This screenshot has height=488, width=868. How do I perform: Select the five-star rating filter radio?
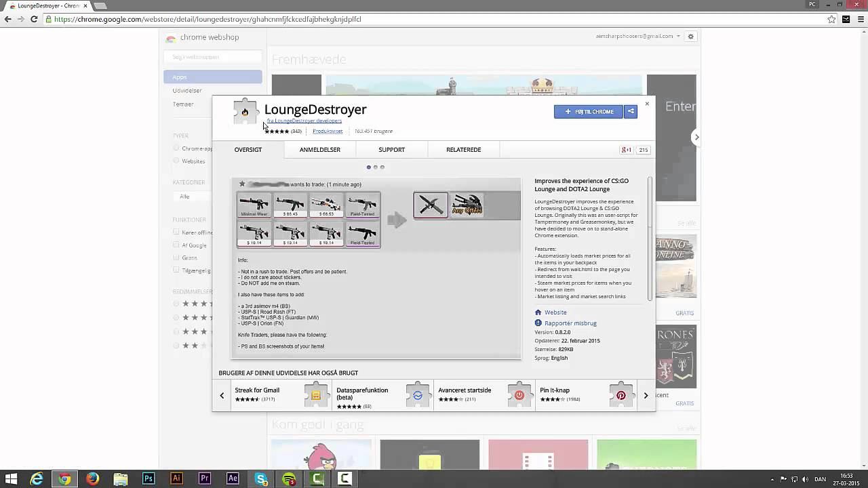(x=176, y=304)
